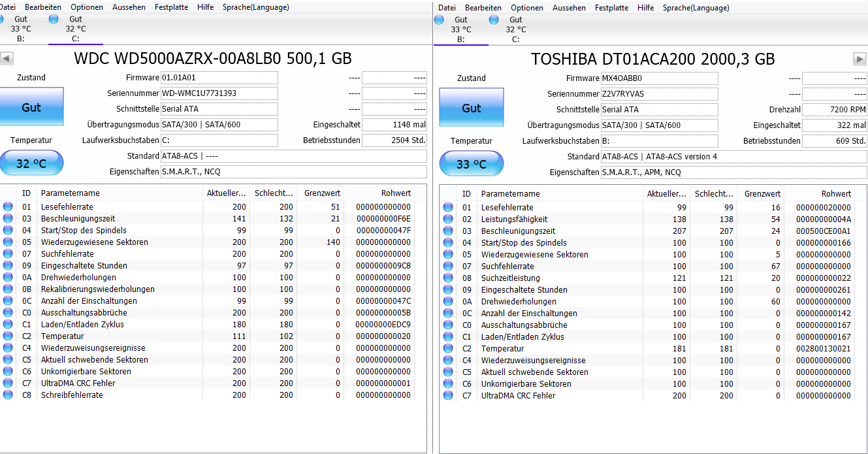The height and width of the screenshot is (454, 868).
Task: Select drive B: tab in right window
Action: (460, 29)
